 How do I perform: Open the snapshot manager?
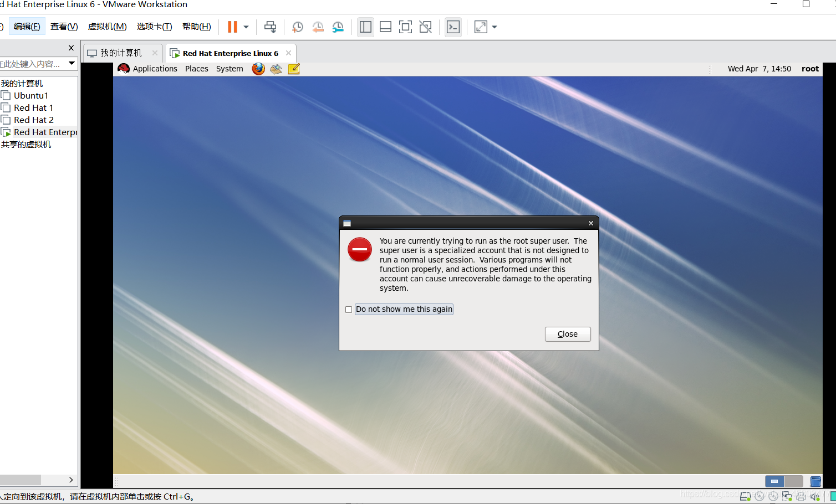[338, 27]
